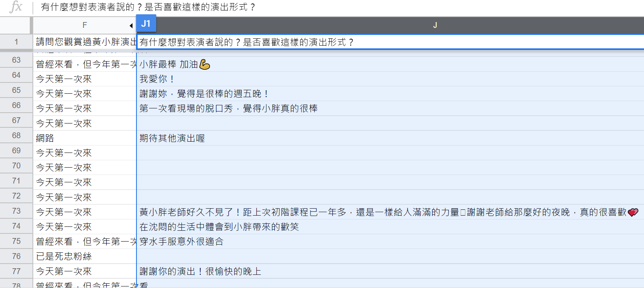This screenshot has height=288, width=644.
Task: Select row 77 header
Action: [16, 271]
